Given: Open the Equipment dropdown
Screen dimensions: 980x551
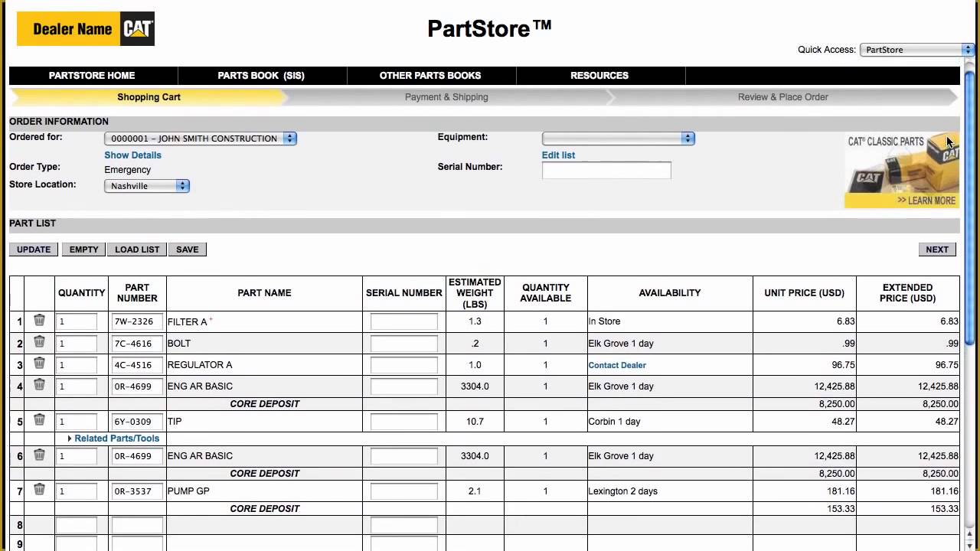Looking at the screenshot, I should pos(618,139).
